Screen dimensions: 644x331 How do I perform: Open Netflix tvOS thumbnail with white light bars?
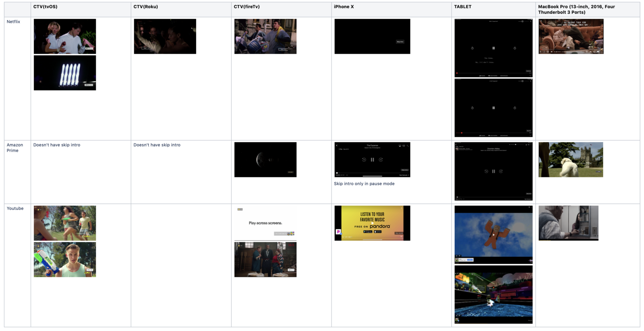65,73
